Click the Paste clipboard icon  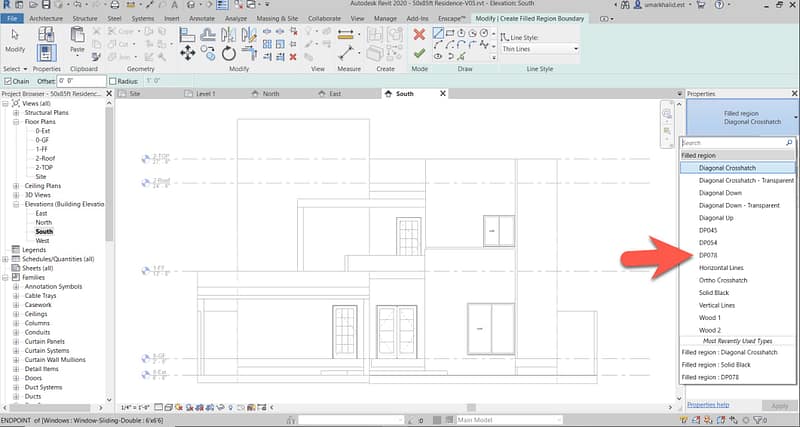(x=77, y=37)
